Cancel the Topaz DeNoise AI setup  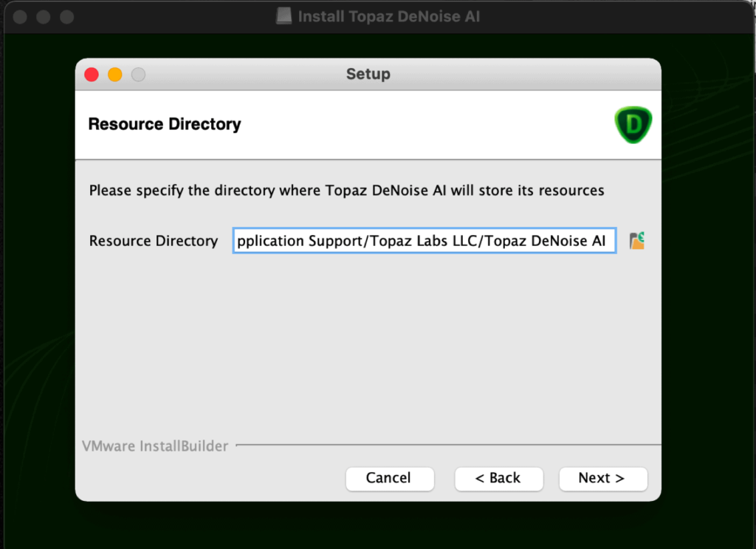click(x=390, y=479)
